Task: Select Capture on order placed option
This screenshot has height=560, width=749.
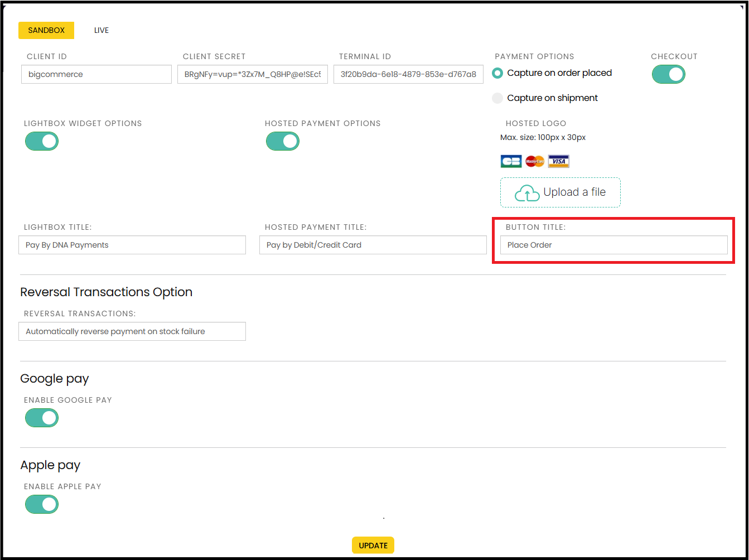Action: (x=497, y=73)
